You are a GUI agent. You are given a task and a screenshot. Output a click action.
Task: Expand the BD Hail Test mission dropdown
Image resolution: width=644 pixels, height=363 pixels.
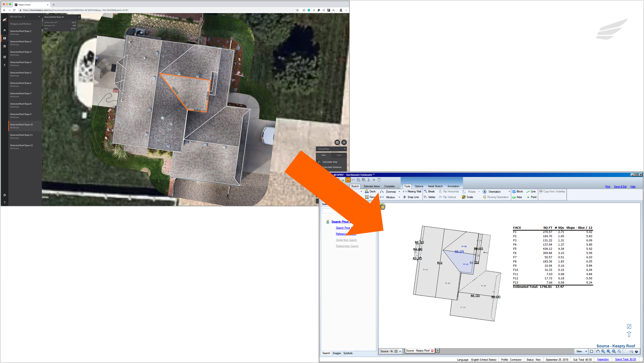click(x=39, y=17)
